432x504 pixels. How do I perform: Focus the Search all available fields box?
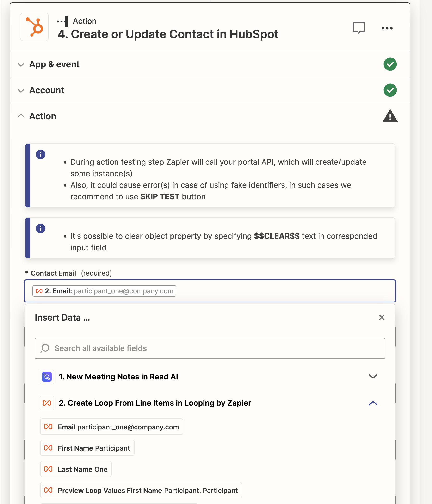pos(210,348)
